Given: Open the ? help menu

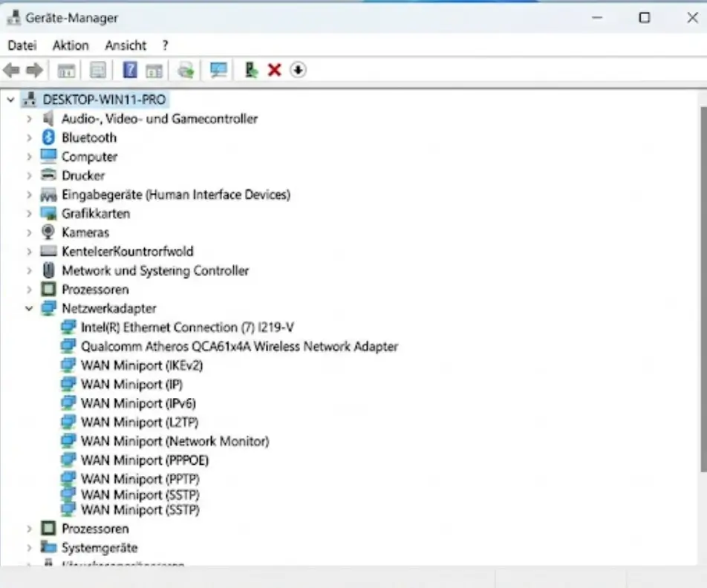Looking at the screenshot, I should coord(166,45).
